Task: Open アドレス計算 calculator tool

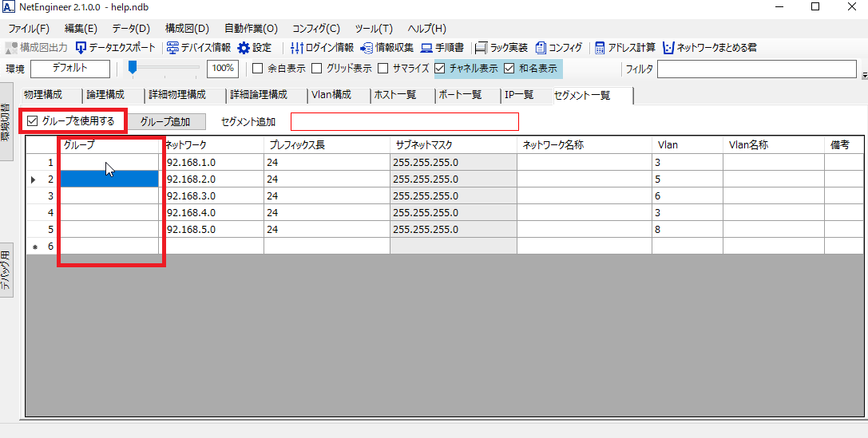Action: (600, 48)
